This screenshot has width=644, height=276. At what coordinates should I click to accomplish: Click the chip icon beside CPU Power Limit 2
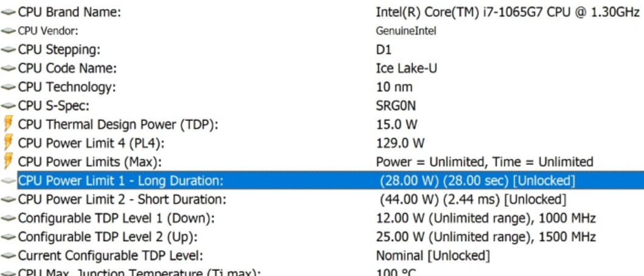[8, 199]
